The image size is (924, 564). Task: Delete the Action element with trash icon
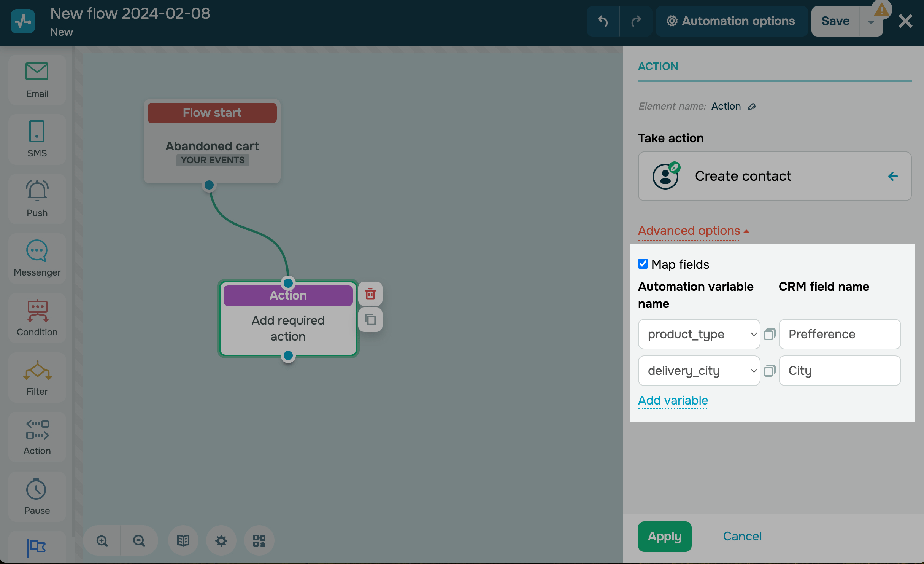(x=370, y=294)
